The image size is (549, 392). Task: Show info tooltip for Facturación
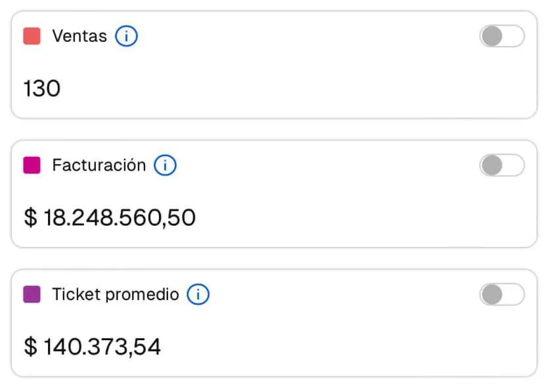coord(165,165)
